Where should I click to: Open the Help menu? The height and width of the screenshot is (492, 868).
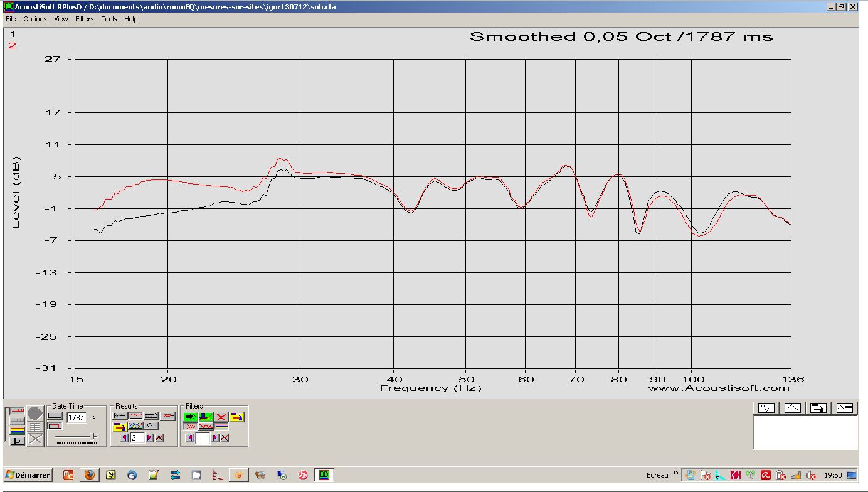click(x=130, y=19)
